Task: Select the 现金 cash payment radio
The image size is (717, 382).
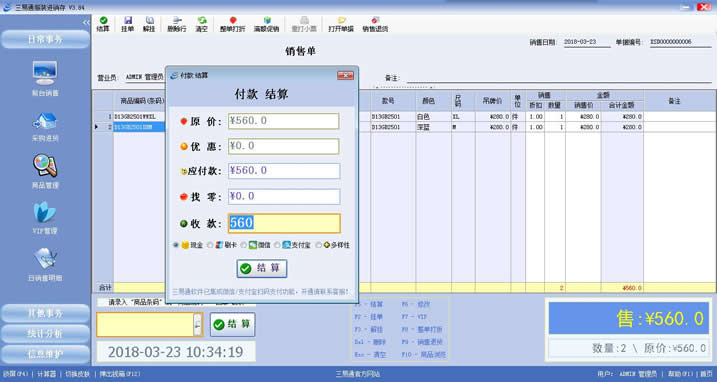Action: point(176,245)
